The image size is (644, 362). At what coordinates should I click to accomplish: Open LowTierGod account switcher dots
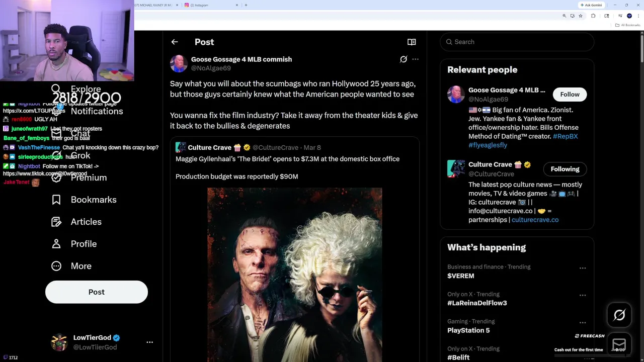pos(149,342)
